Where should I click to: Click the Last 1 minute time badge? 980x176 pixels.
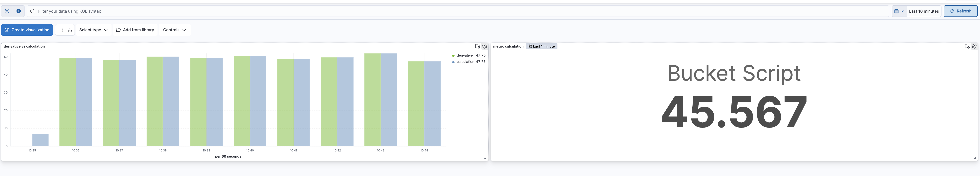542,46
